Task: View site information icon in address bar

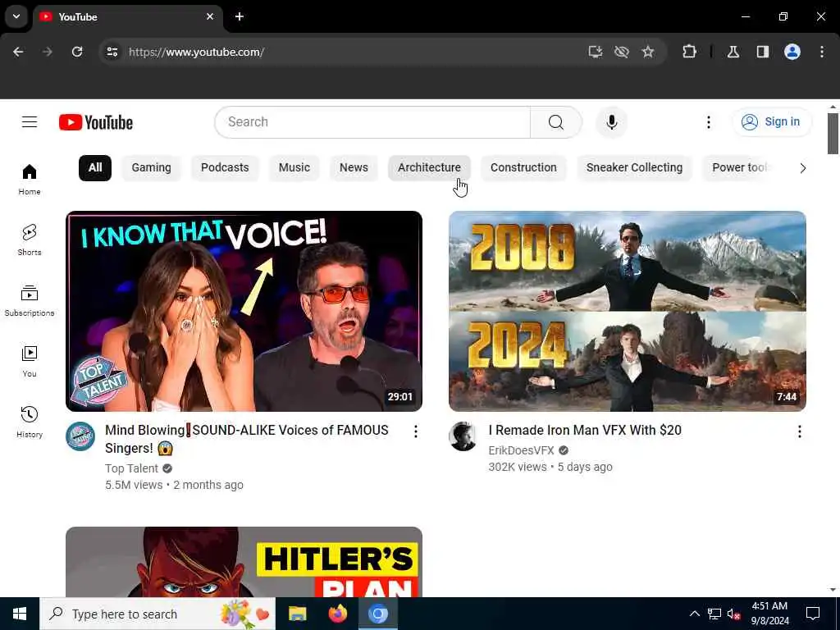Action: tap(112, 52)
